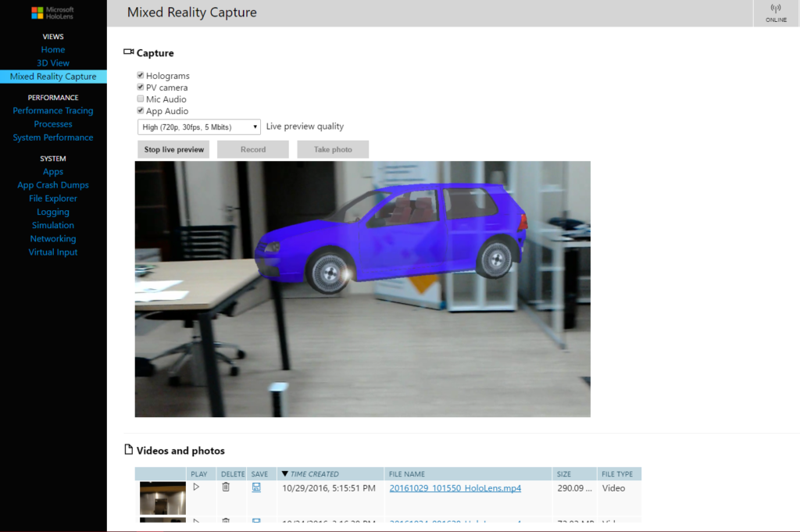
Task: Click the Microsoft HoloLens logo
Action: click(52, 12)
